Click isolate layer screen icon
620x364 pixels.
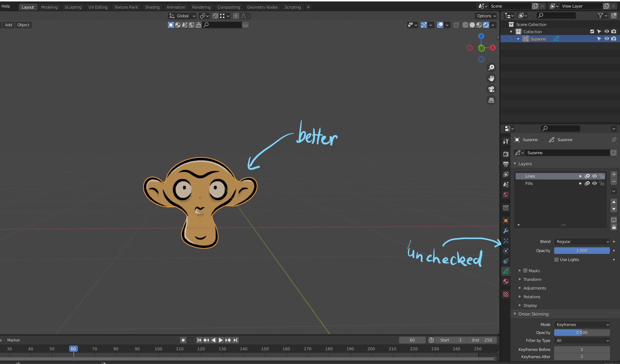(614, 220)
